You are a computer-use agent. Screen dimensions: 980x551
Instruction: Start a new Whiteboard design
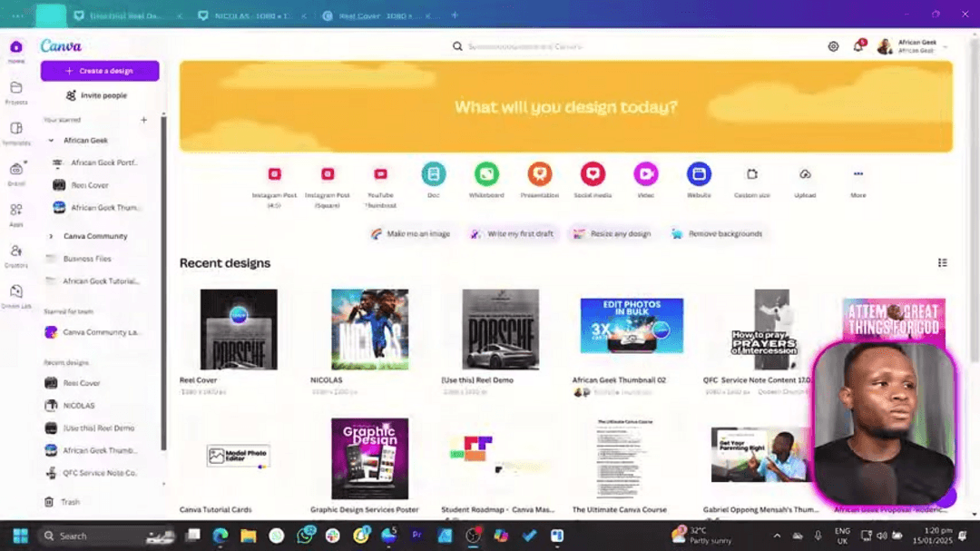pos(486,174)
